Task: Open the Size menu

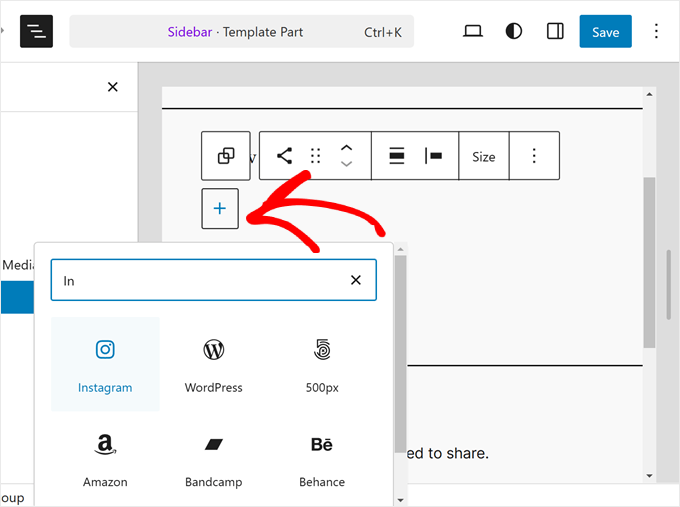Action: point(483,156)
